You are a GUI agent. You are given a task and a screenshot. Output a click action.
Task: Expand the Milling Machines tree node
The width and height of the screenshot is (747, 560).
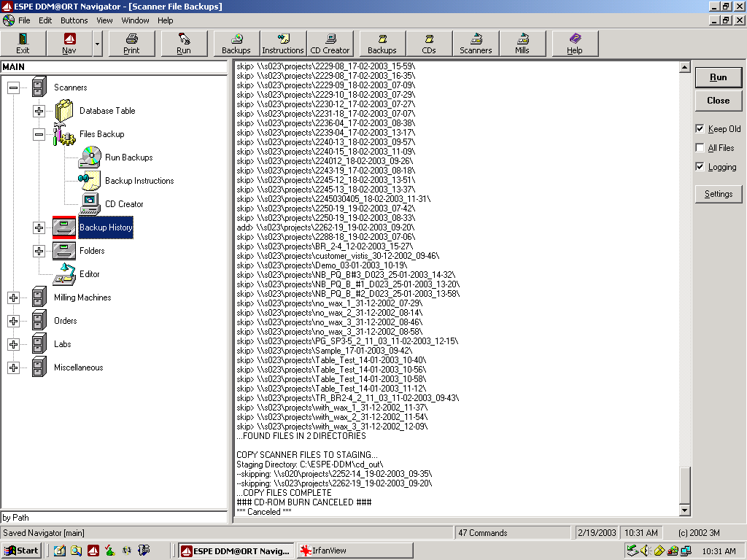(x=13, y=297)
